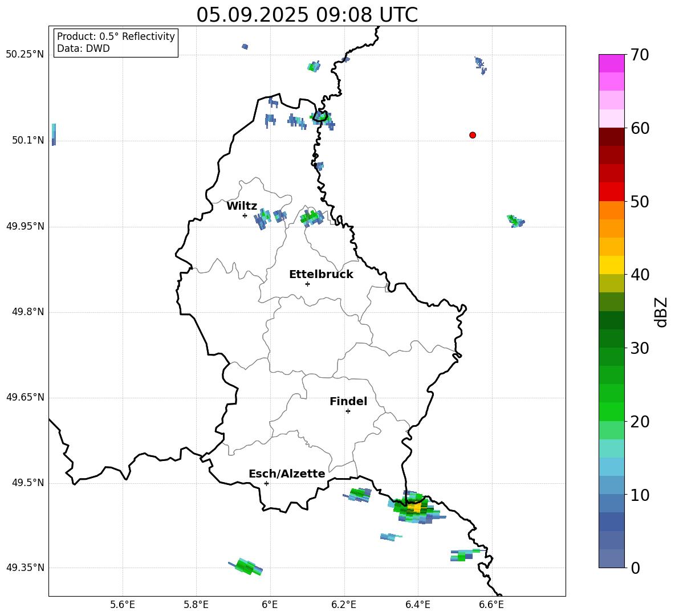The width and height of the screenshot is (675, 616).
Task: Click the 10 label on the colorbar
Action: (x=640, y=495)
